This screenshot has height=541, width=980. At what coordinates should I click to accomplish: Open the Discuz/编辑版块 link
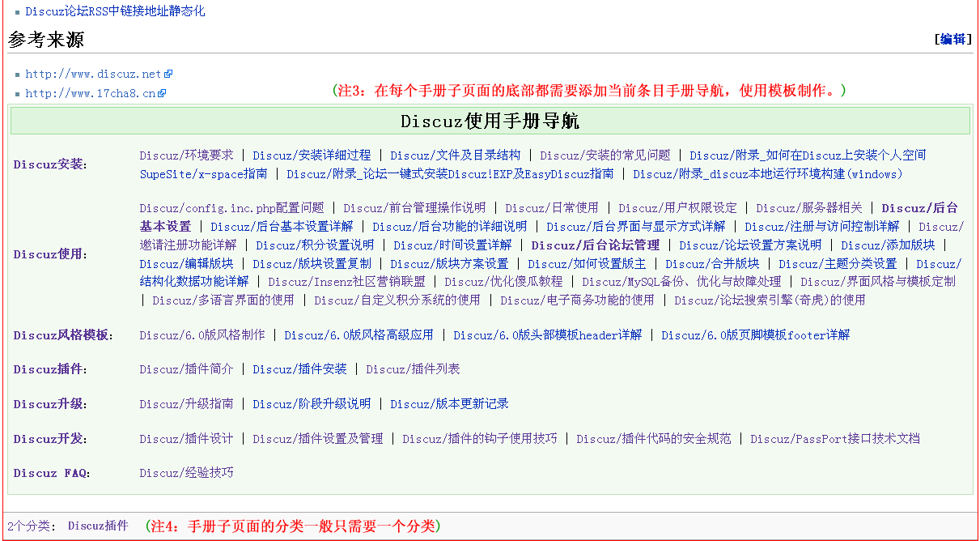[x=186, y=263]
